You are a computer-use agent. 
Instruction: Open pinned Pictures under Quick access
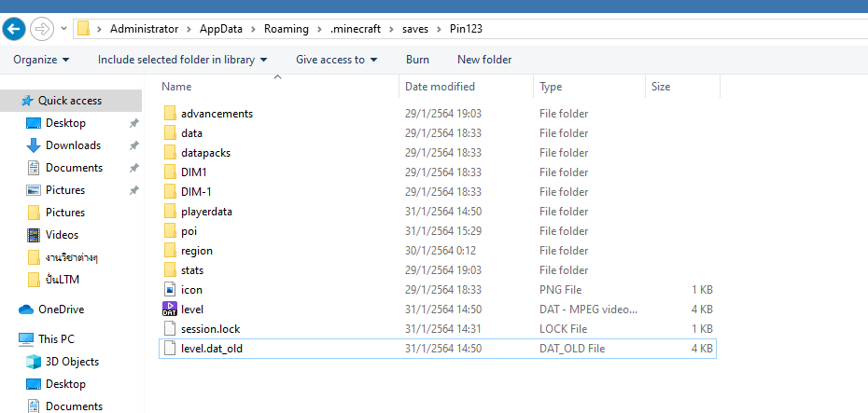point(65,190)
